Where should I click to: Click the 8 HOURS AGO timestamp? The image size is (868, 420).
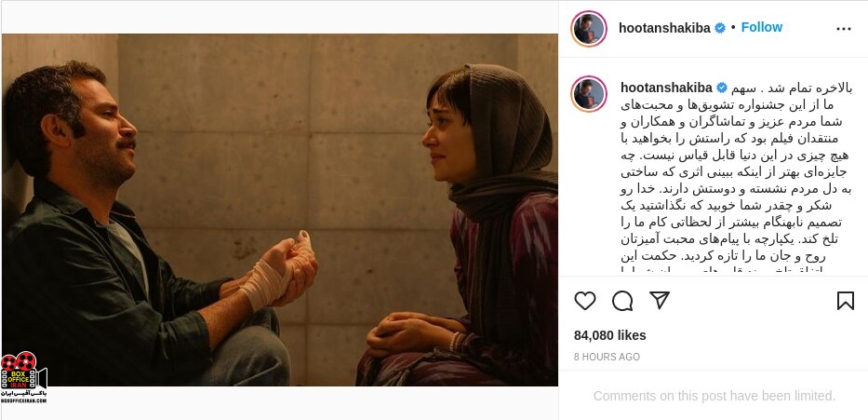click(607, 358)
